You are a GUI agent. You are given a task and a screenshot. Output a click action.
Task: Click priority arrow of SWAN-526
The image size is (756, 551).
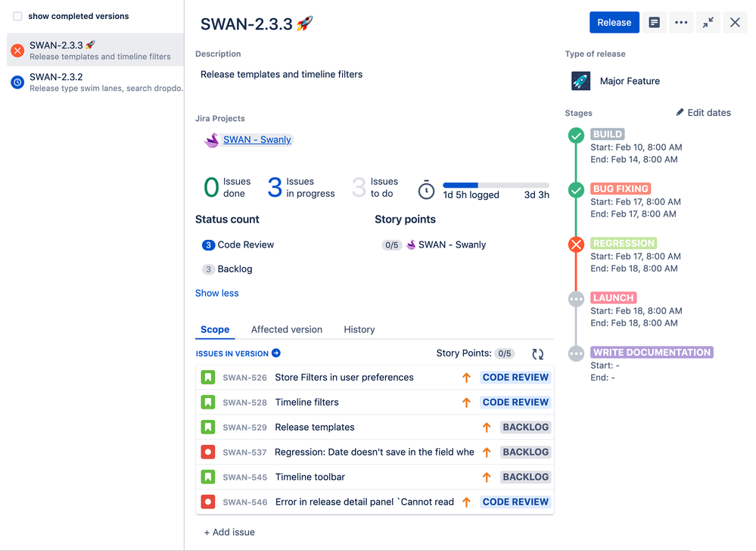pyautogui.click(x=466, y=378)
